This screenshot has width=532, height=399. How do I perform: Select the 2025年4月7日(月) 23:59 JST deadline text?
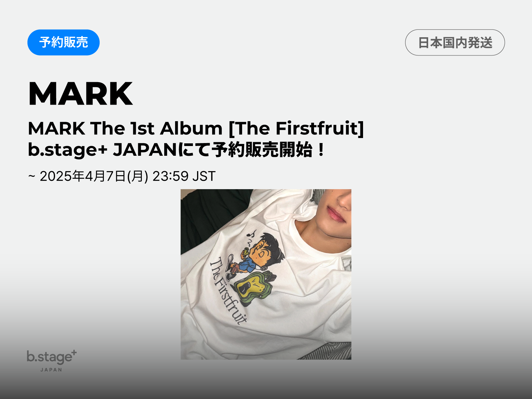pos(128,176)
